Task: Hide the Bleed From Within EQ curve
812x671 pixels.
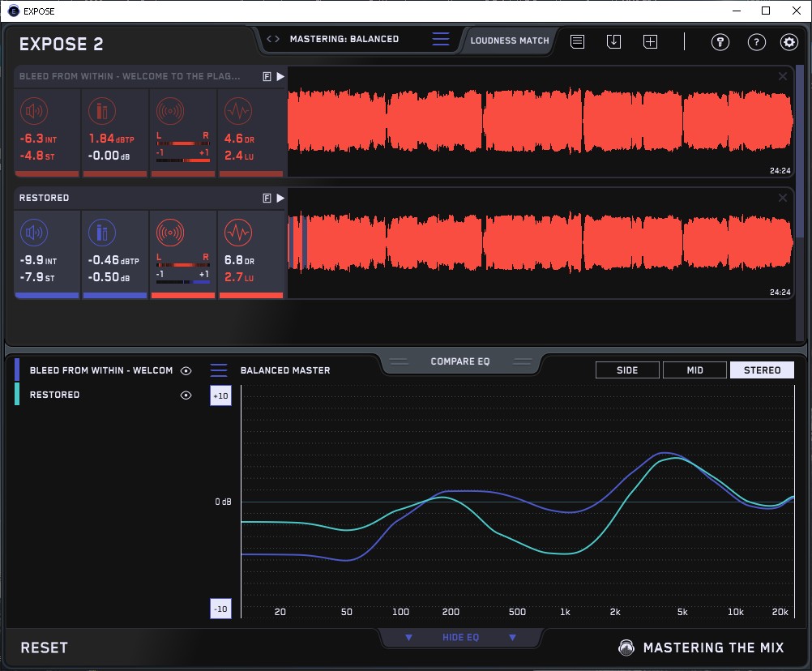Action: [186, 370]
